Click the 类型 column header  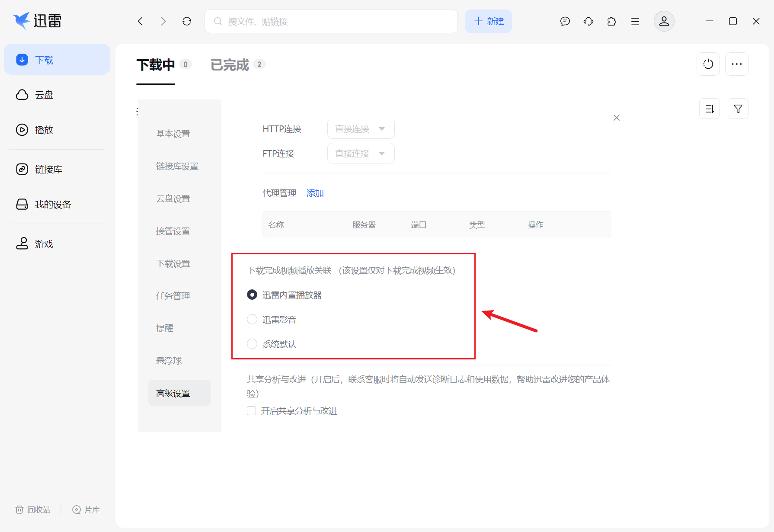coord(477,224)
